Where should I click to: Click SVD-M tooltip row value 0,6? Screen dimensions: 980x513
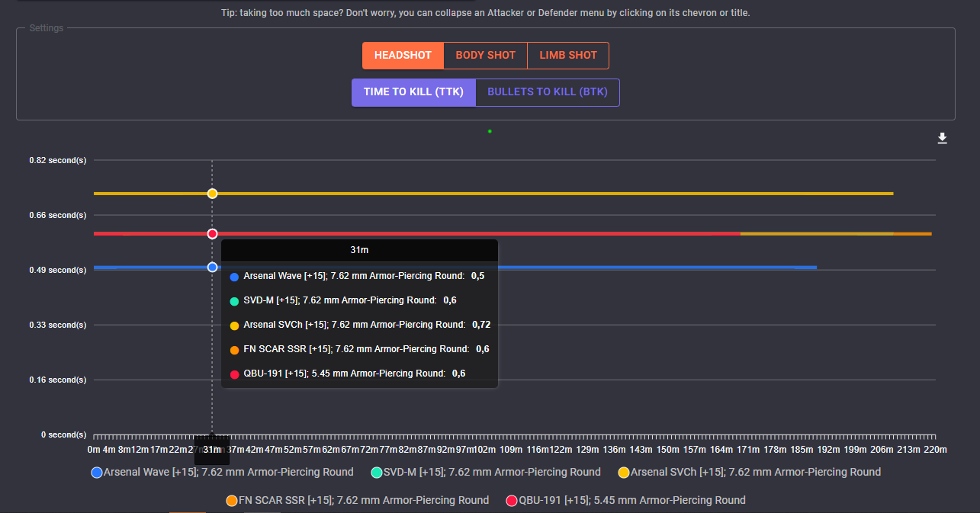coord(450,300)
